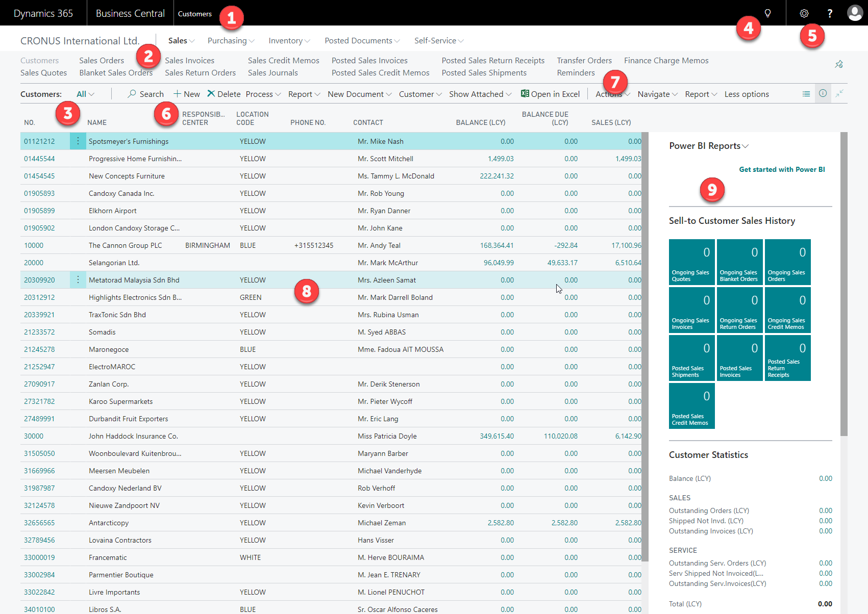868x614 pixels.
Task: Open the Ongoing Sales Orders tile
Action: (787, 262)
